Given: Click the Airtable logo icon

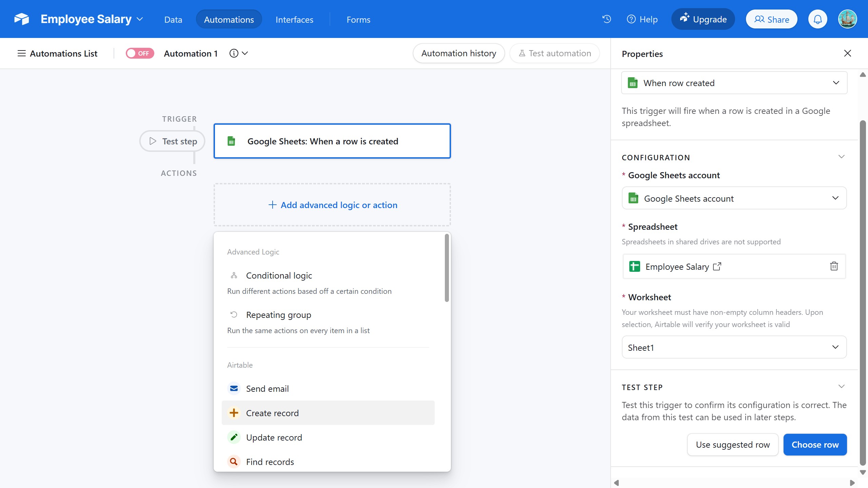Looking at the screenshot, I should click(x=22, y=19).
